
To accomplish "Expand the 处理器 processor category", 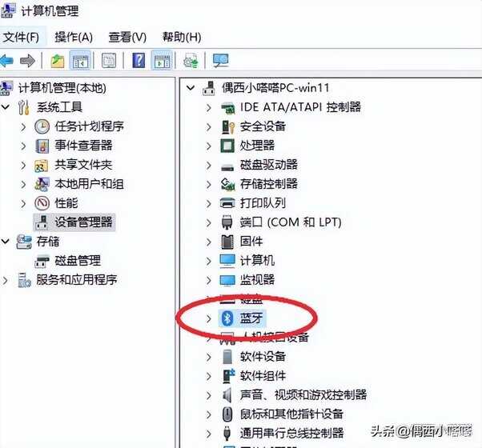I will [x=209, y=146].
